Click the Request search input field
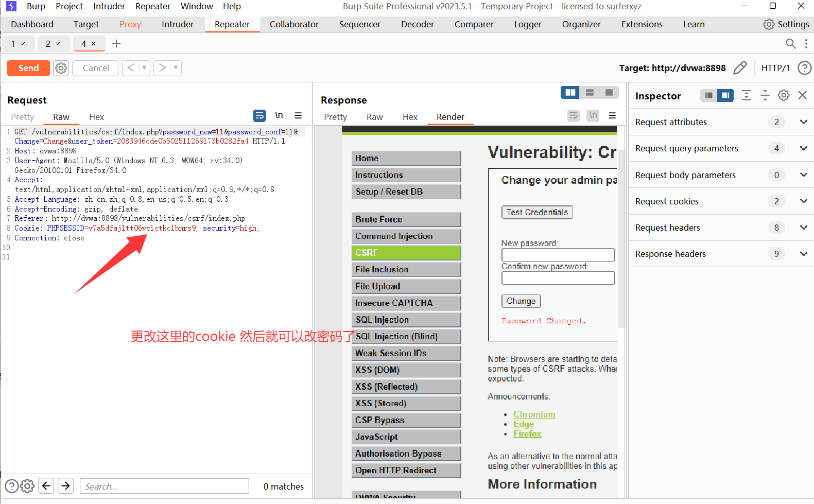Viewport: 814px width, 504px height. point(164,486)
